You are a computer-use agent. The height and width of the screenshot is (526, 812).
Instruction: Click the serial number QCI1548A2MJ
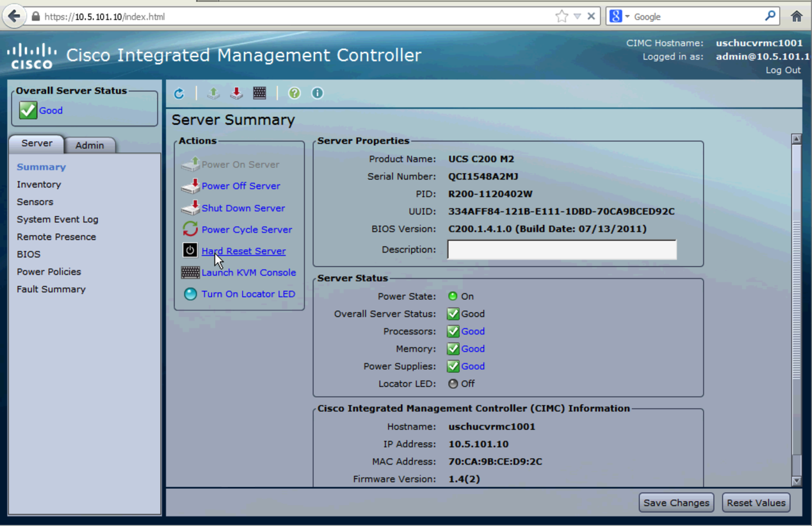pos(483,176)
